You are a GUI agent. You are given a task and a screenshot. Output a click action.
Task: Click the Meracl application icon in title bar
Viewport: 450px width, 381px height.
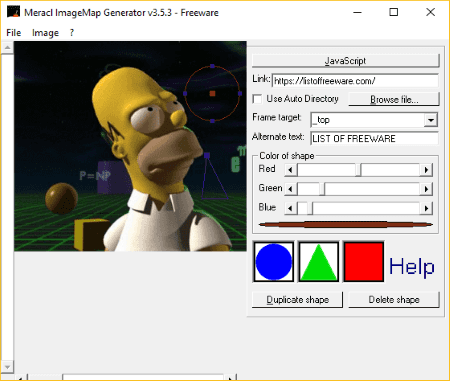click(13, 12)
